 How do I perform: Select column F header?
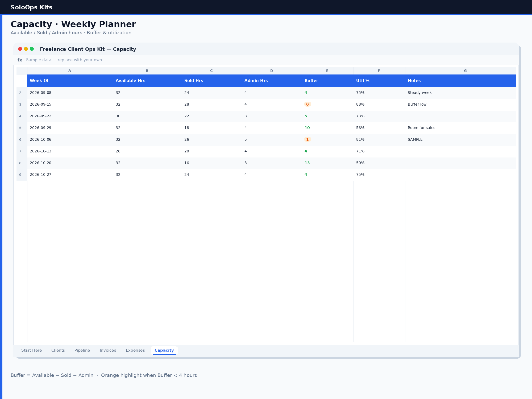click(379, 71)
